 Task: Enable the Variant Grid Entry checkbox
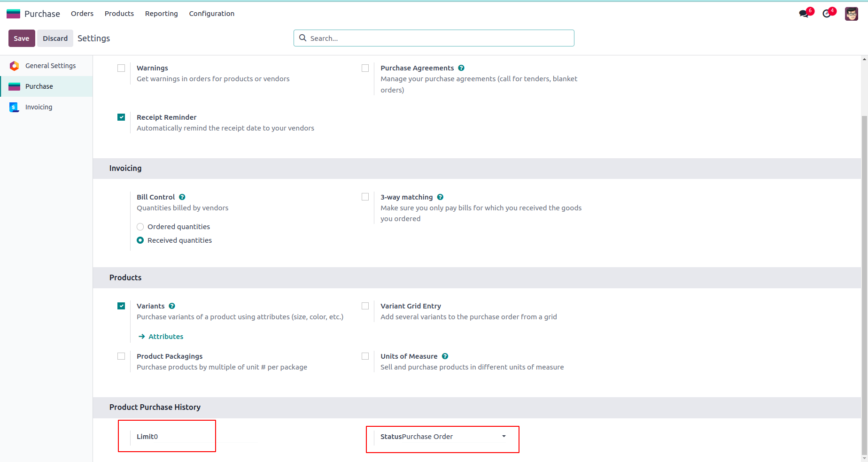pos(365,306)
